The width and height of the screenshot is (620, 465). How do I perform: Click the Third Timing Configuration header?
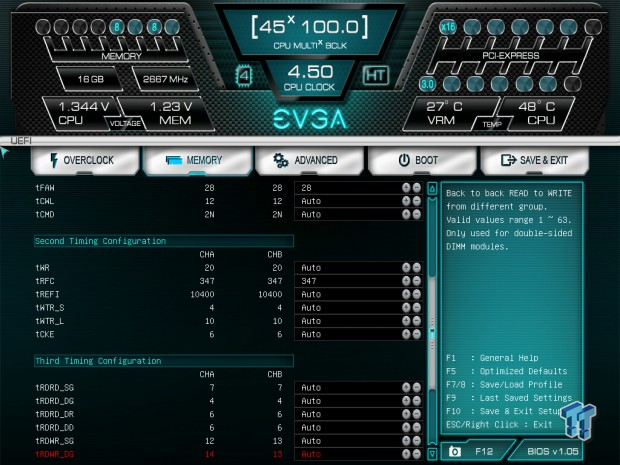[164, 361]
